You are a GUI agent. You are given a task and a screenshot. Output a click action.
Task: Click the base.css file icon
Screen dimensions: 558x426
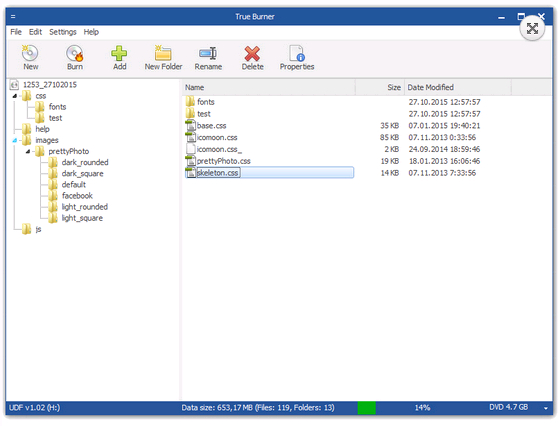click(191, 125)
